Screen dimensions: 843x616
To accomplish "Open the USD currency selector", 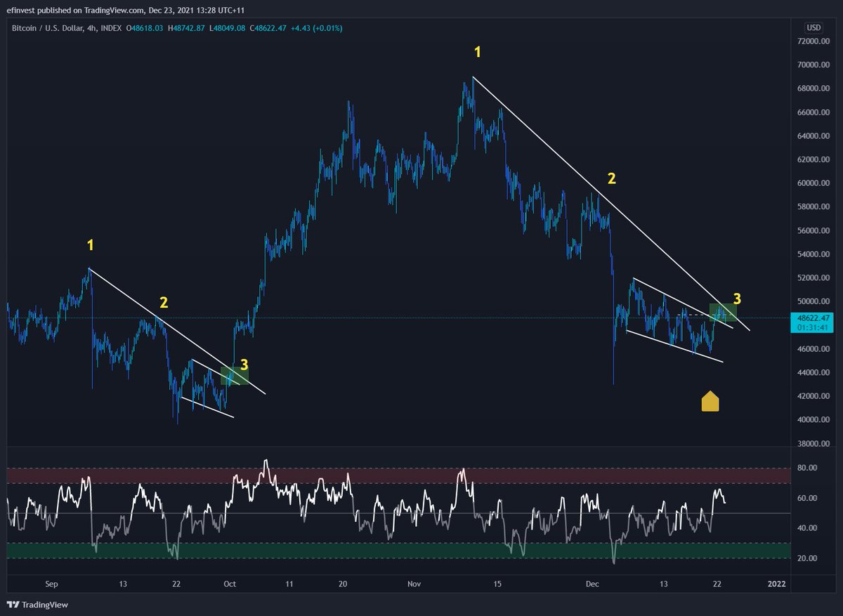I will click(x=813, y=27).
